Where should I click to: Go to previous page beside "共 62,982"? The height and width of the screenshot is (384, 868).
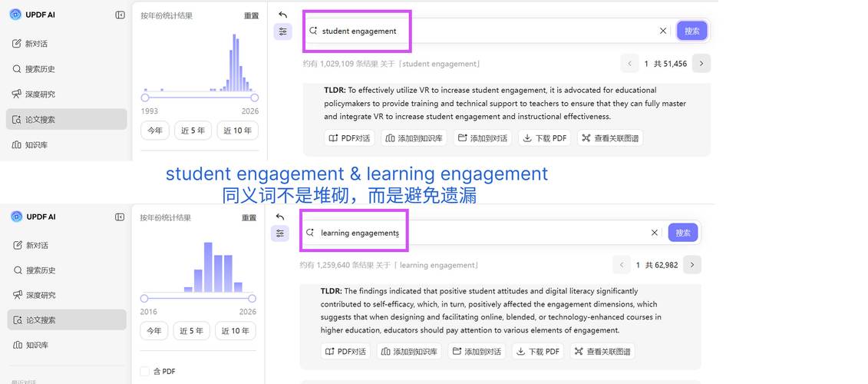pos(622,265)
